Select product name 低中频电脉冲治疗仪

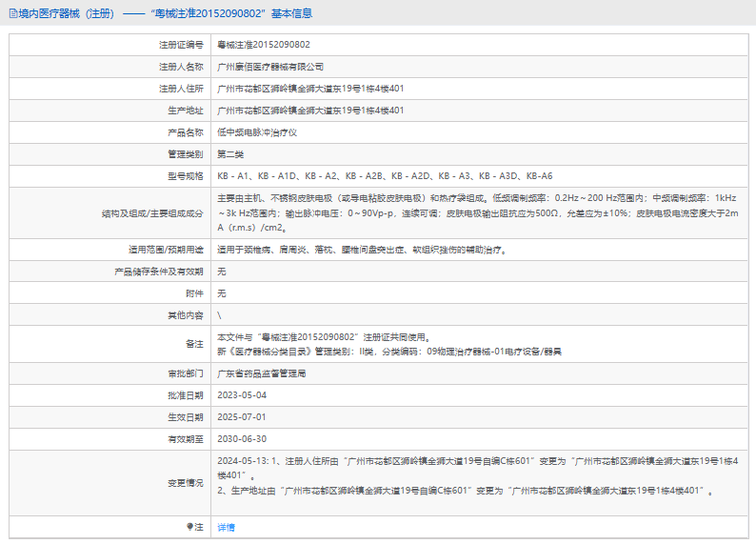click(257, 132)
